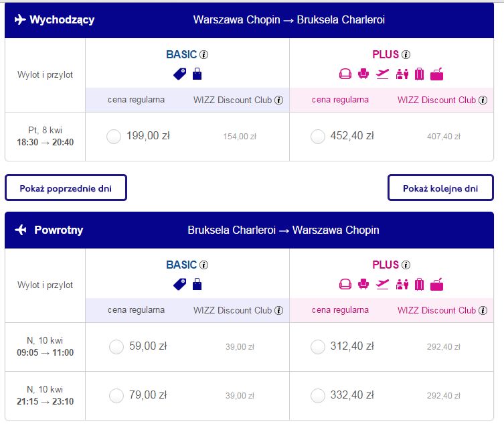The image size is (504, 424).
Task: Click the info icon next to outbound BASIC
Action: (203, 55)
